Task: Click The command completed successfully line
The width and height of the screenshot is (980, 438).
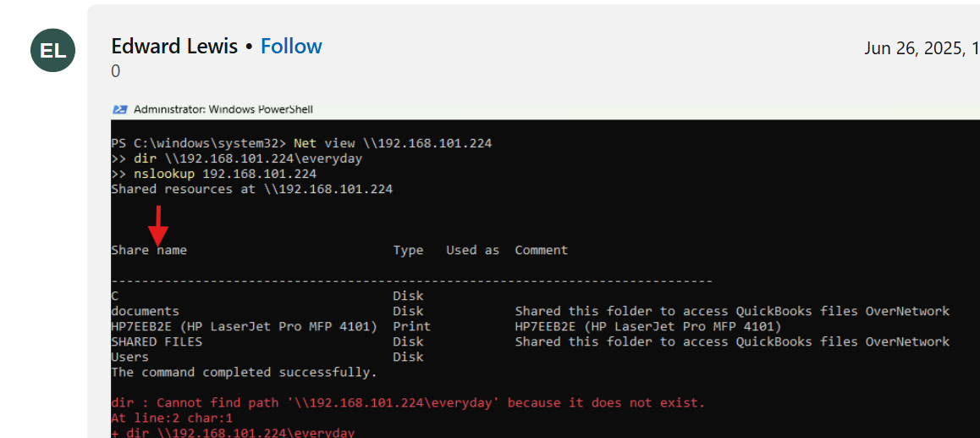Action: coord(245,372)
